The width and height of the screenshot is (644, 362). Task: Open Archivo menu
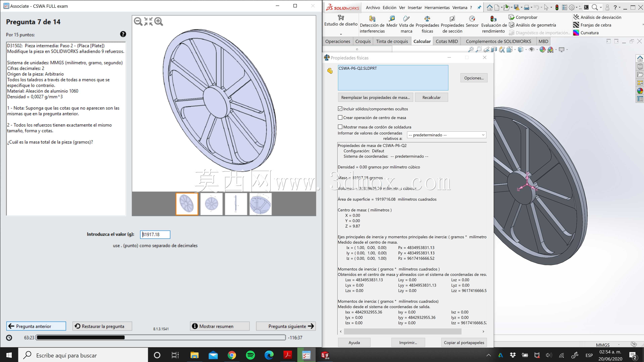point(373,8)
